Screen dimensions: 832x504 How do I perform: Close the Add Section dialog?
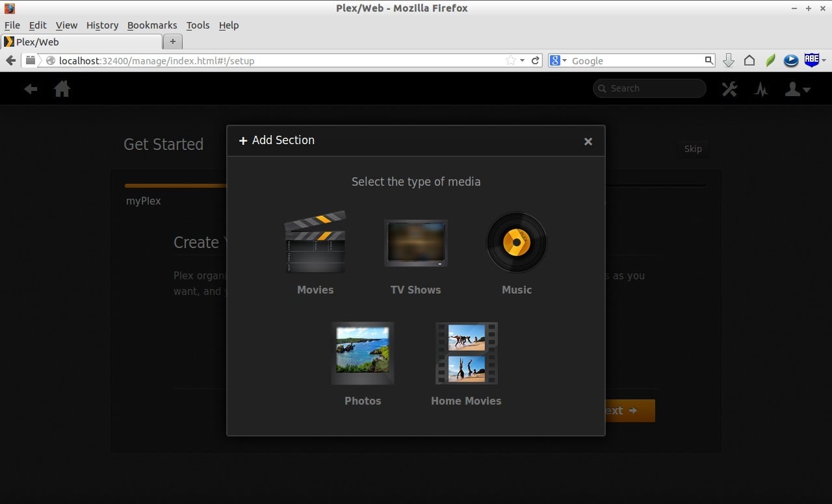(x=588, y=142)
